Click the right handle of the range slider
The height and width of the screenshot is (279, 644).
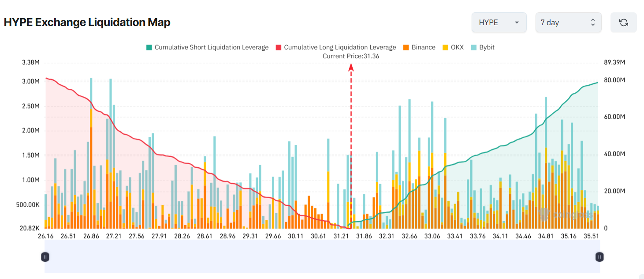tap(599, 256)
